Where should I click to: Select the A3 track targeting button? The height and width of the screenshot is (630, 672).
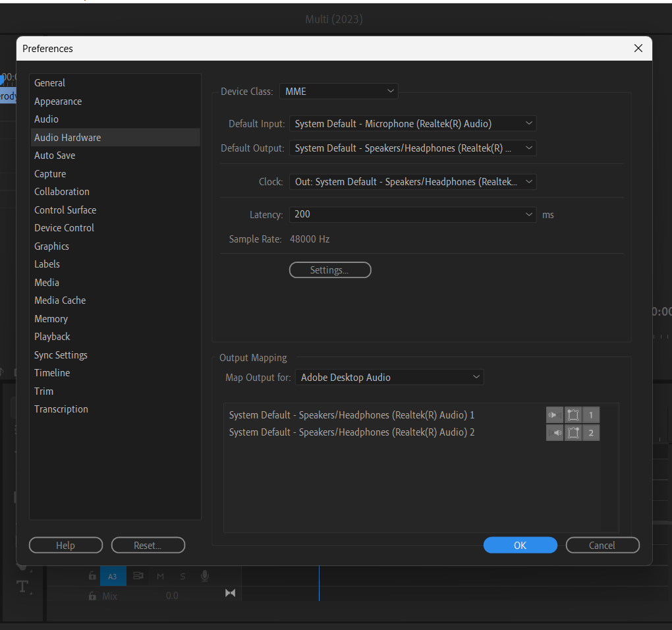click(113, 575)
